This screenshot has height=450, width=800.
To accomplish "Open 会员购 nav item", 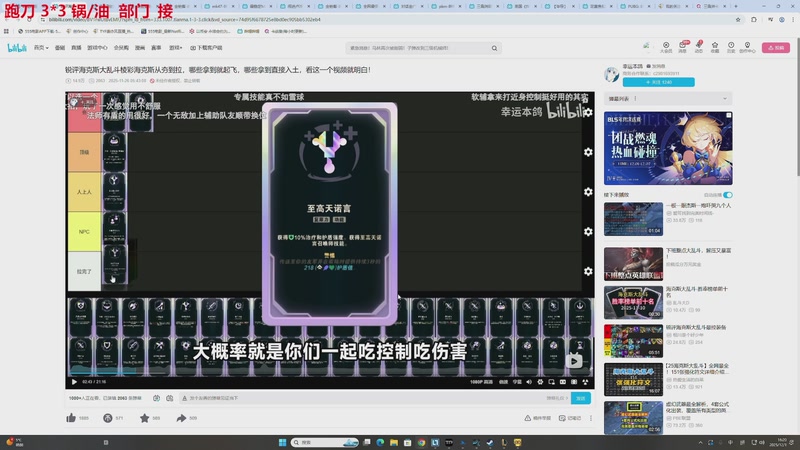I will tap(121, 47).
